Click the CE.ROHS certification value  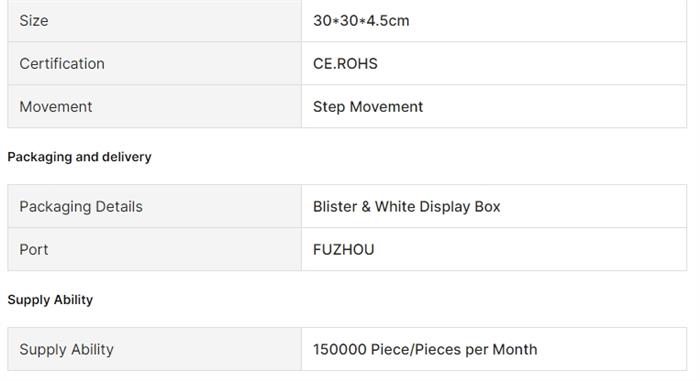click(x=345, y=63)
